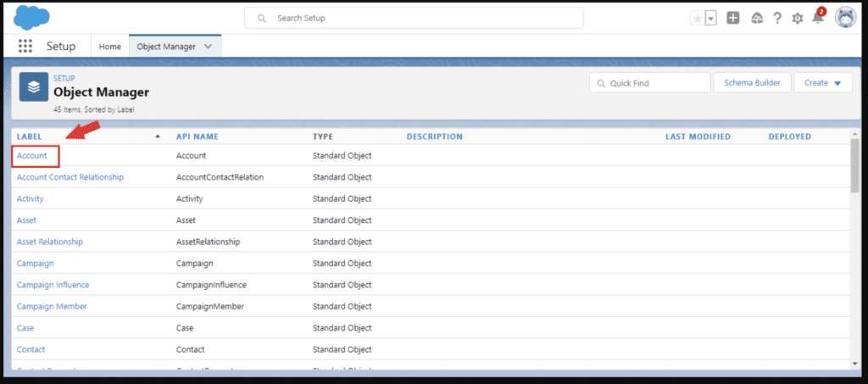Open the user avatar profile menu
The image size is (868, 384).
(x=845, y=18)
